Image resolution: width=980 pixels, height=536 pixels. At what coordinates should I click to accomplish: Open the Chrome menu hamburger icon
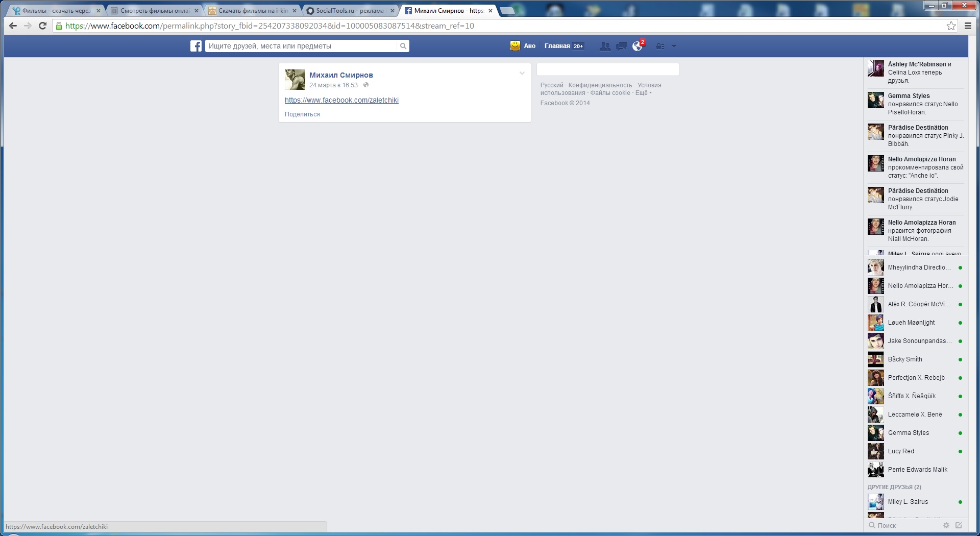968,26
